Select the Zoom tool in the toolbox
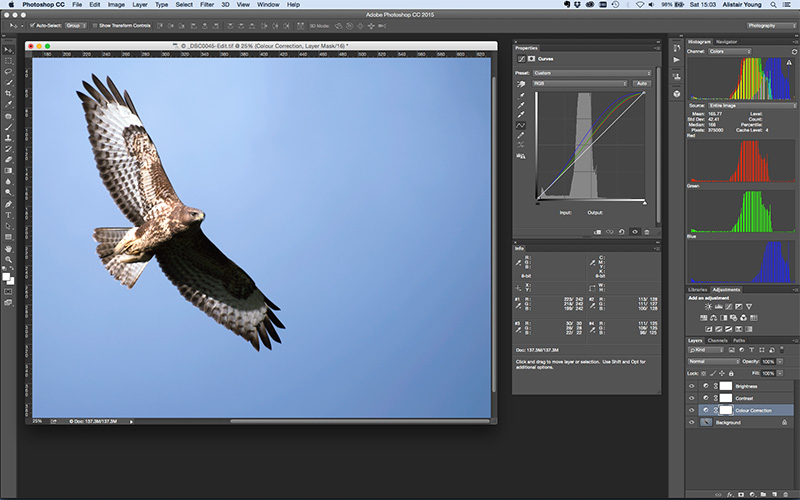The image size is (800, 500). [8, 260]
